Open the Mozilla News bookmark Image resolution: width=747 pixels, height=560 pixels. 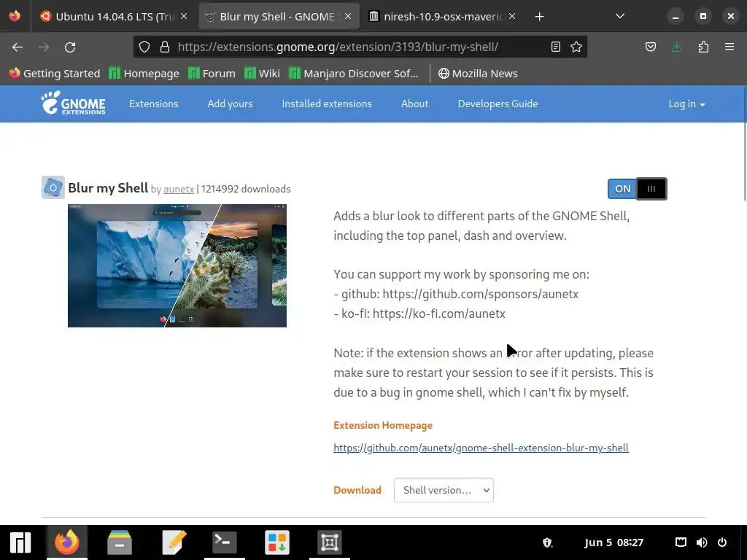pyautogui.click(x=478, y=74)
